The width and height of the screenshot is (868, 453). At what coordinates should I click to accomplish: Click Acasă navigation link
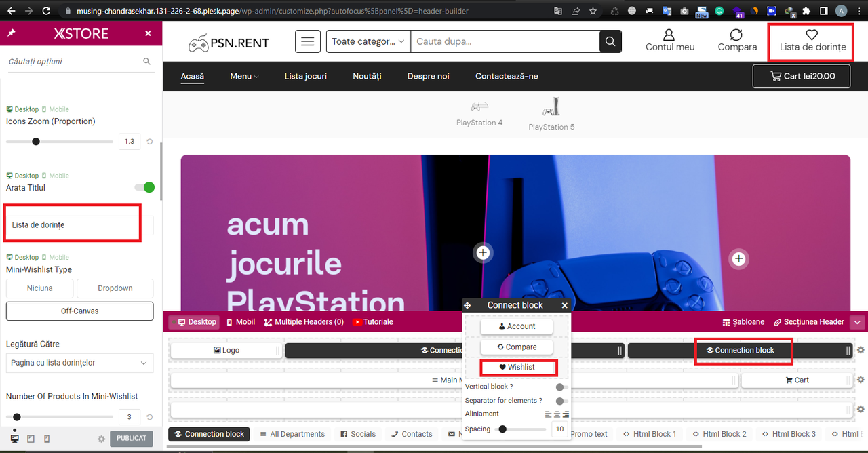[x=193, y=76]
